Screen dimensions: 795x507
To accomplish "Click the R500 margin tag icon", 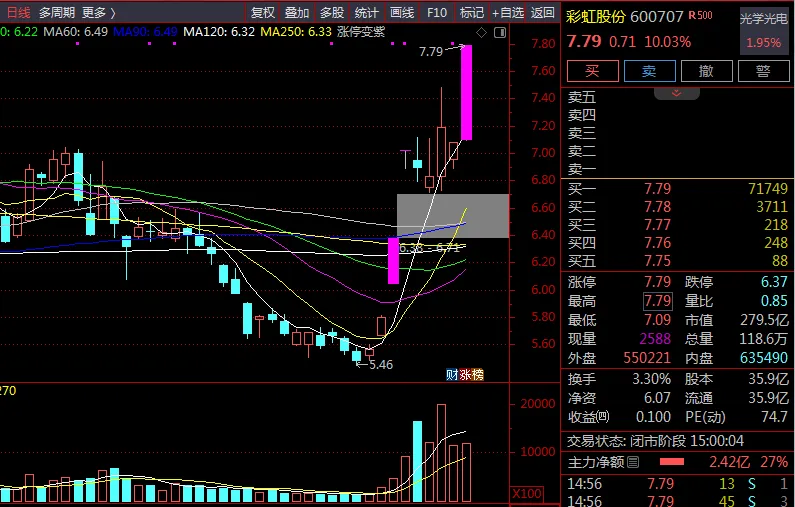I will (700, 16).
